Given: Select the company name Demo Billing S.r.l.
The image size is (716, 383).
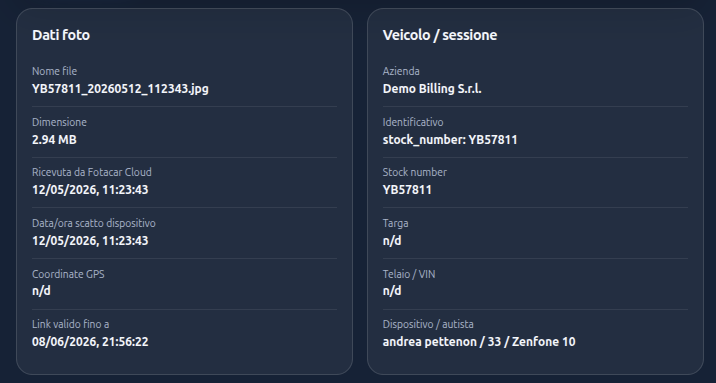Looking at the screenshot, I should 432,89.
